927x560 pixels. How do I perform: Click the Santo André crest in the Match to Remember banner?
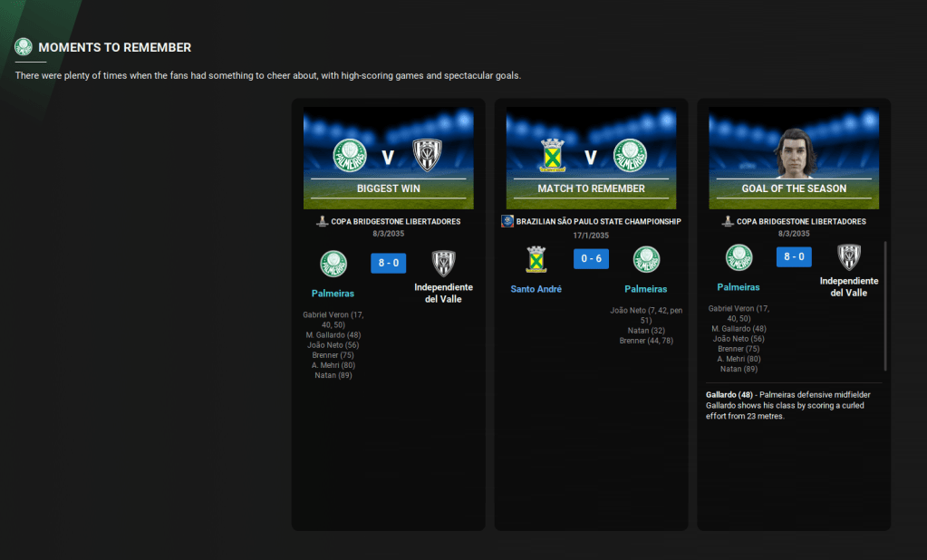(552, 156)
